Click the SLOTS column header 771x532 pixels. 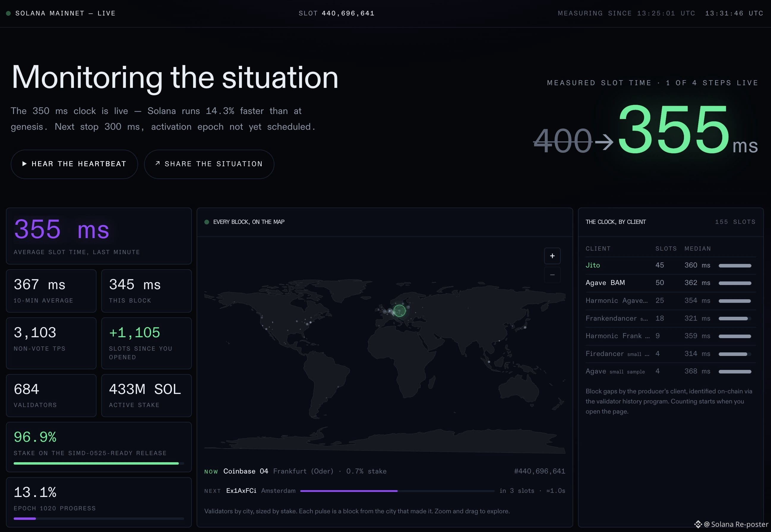(666, 249)
